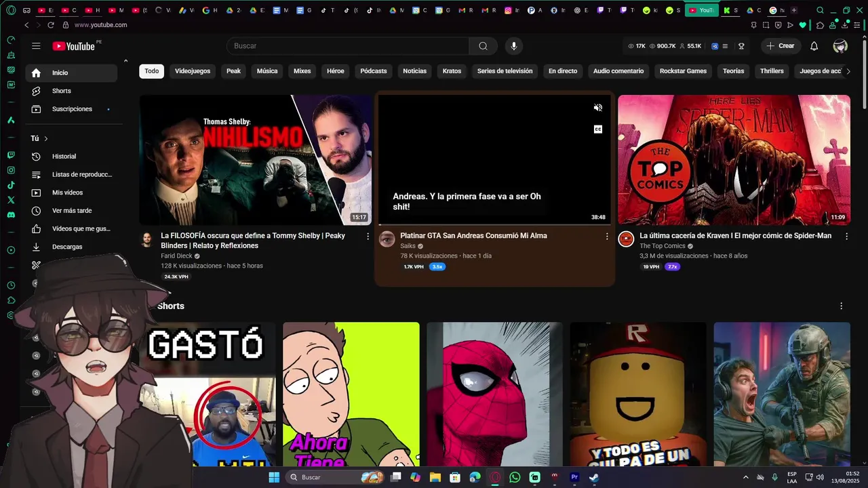
Task: Show more filter chips with the right arrow
Action: click(848, 71)
